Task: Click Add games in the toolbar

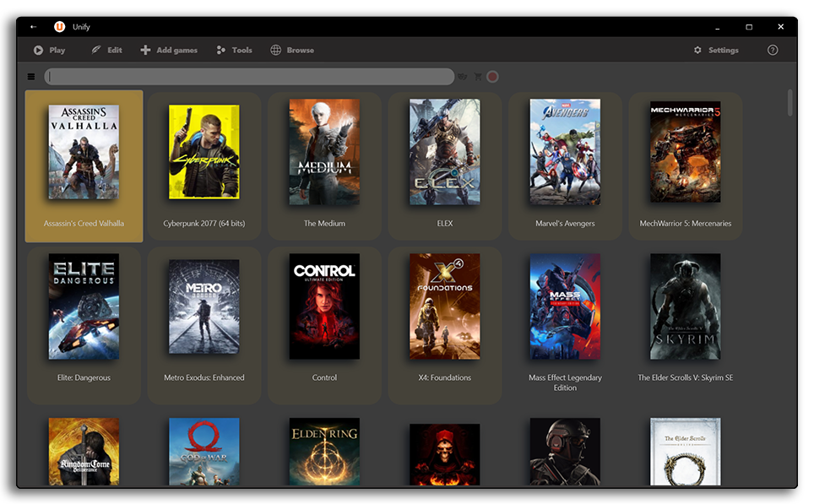Action: click(x=169, y=51)
